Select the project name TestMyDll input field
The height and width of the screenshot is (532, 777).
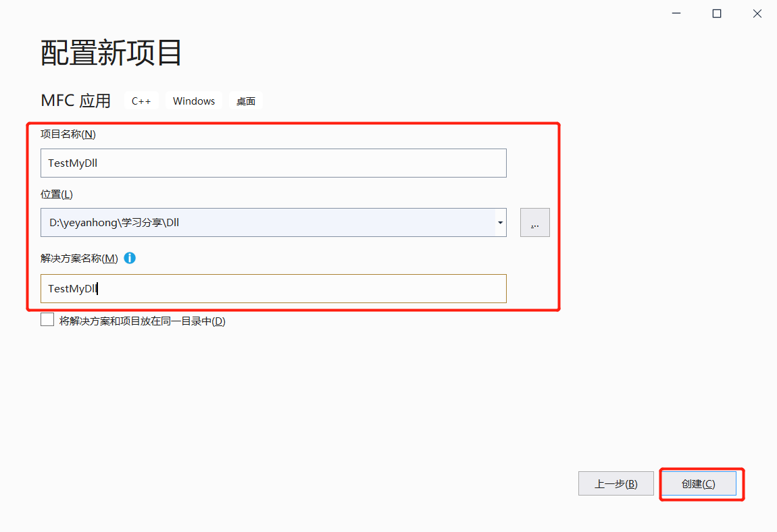(x=273, y=163)
